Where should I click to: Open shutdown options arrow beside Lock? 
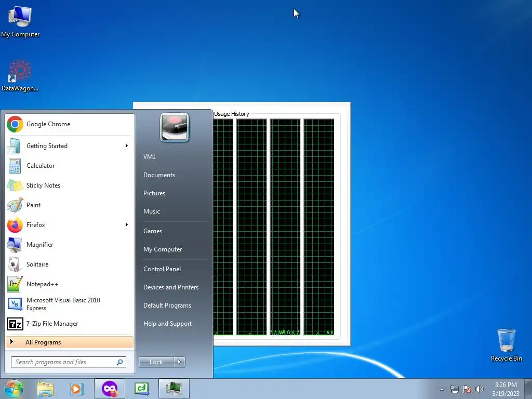click(x=179, y=362)
